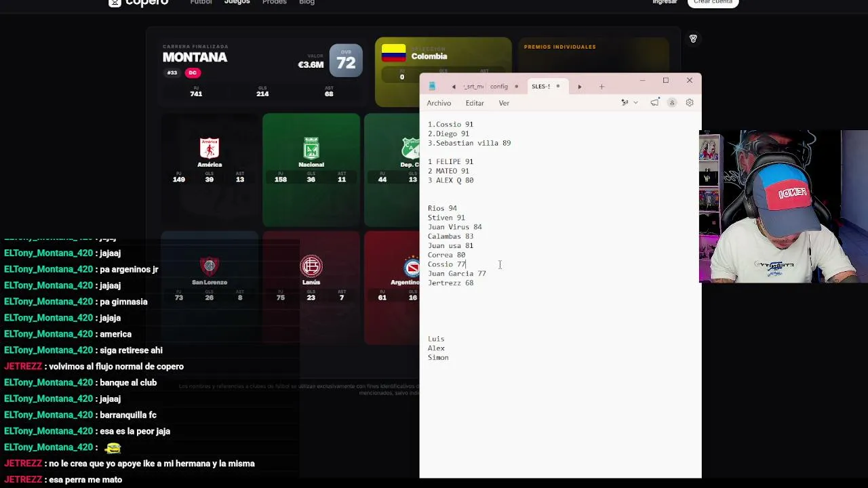Click the line 'Rios 94' in Notepad
This screenshot has height=488, width=868.
(x=442, y=209)
